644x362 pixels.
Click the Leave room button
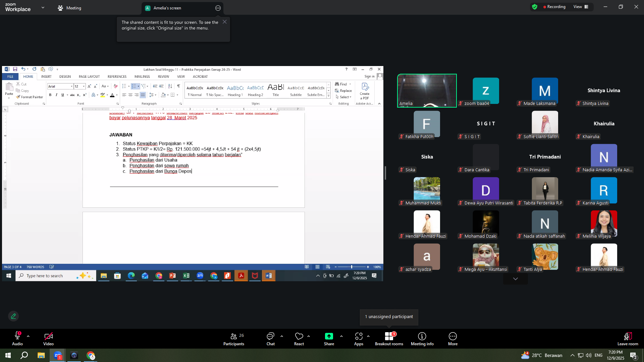pyautogui.click(x=628, y=339)
